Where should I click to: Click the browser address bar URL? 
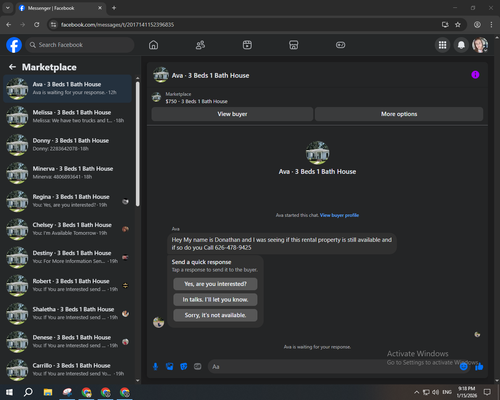pyautogui.click(x=117, y=25)
